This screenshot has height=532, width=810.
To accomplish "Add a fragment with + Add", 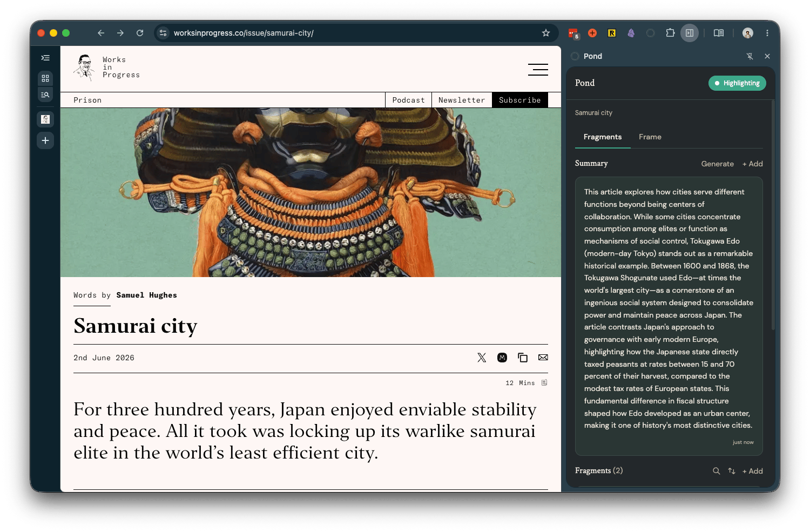I will 753,471.
